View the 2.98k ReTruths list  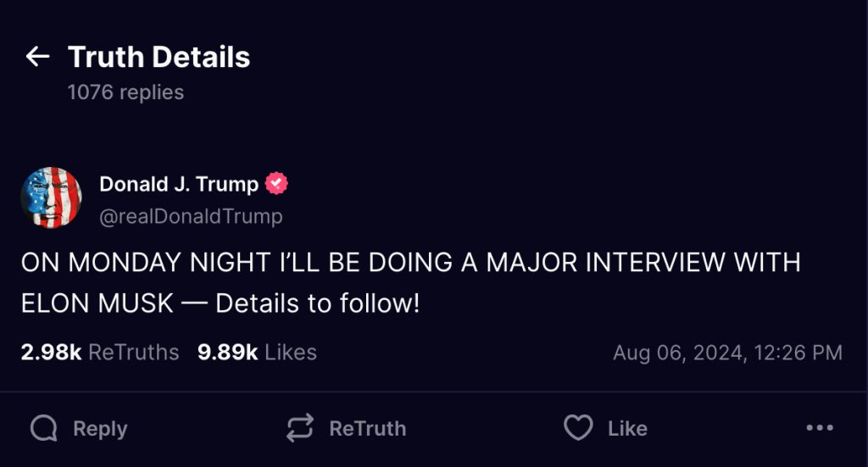tap(100, 353)
